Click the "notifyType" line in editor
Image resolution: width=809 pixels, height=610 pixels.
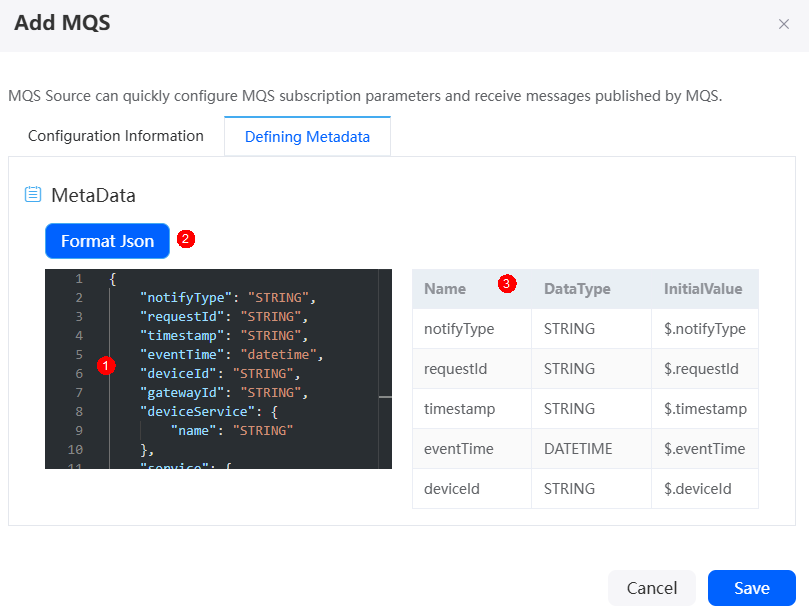(x=228, y=298)
